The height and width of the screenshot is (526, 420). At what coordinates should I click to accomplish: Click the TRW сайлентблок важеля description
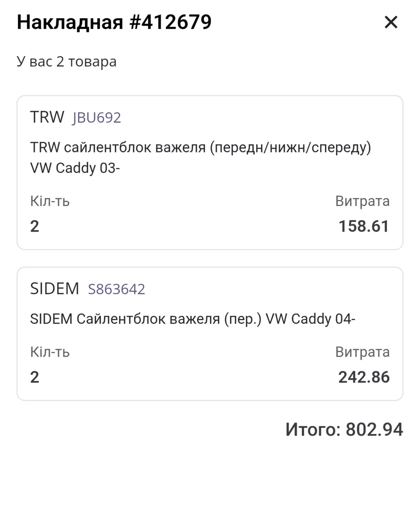pyautogui.click(x=200, y=148)
